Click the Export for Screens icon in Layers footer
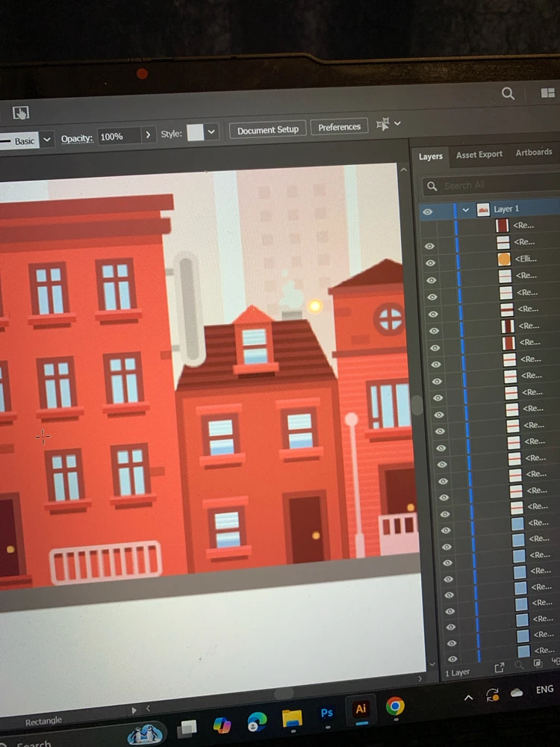 point(500,666)
